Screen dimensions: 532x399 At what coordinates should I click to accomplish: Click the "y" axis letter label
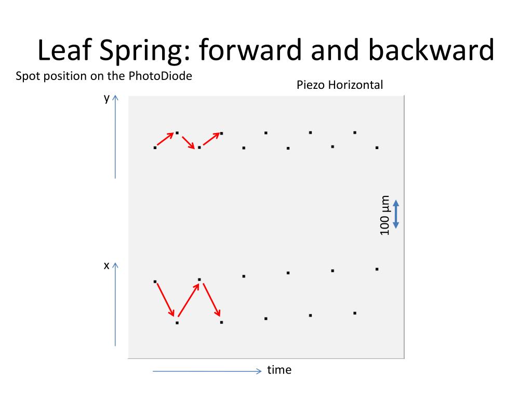tap(107, 98)
